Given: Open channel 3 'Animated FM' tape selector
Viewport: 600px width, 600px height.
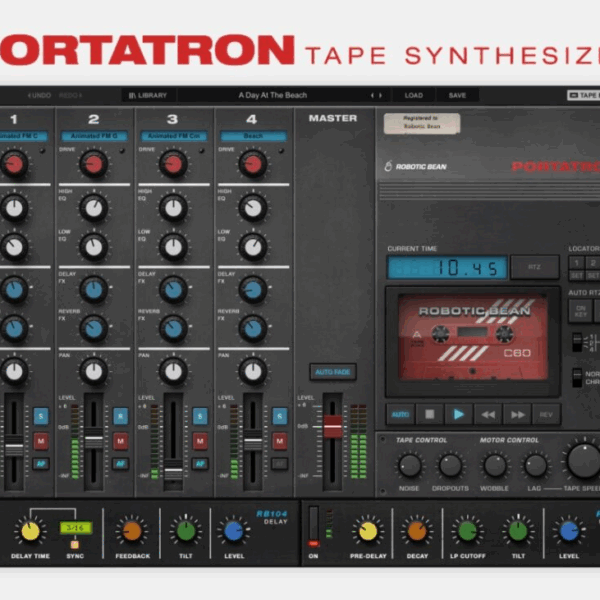Looking at the screenshot, I should point(174,136).
